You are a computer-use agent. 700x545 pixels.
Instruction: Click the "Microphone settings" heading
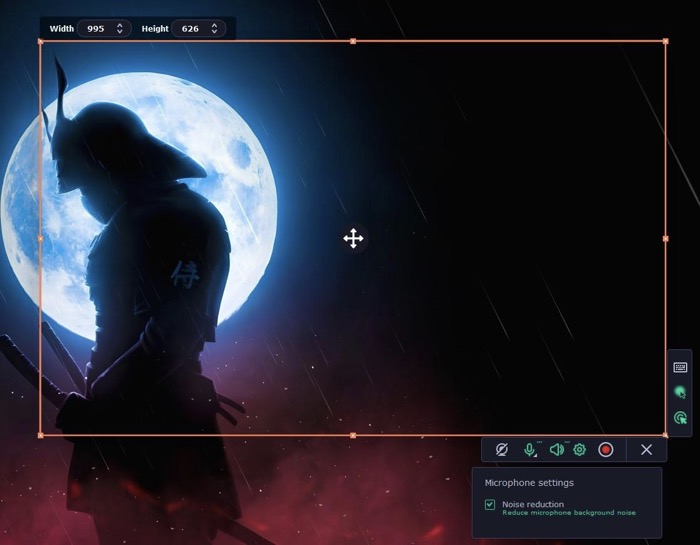[x=529, y=483]
